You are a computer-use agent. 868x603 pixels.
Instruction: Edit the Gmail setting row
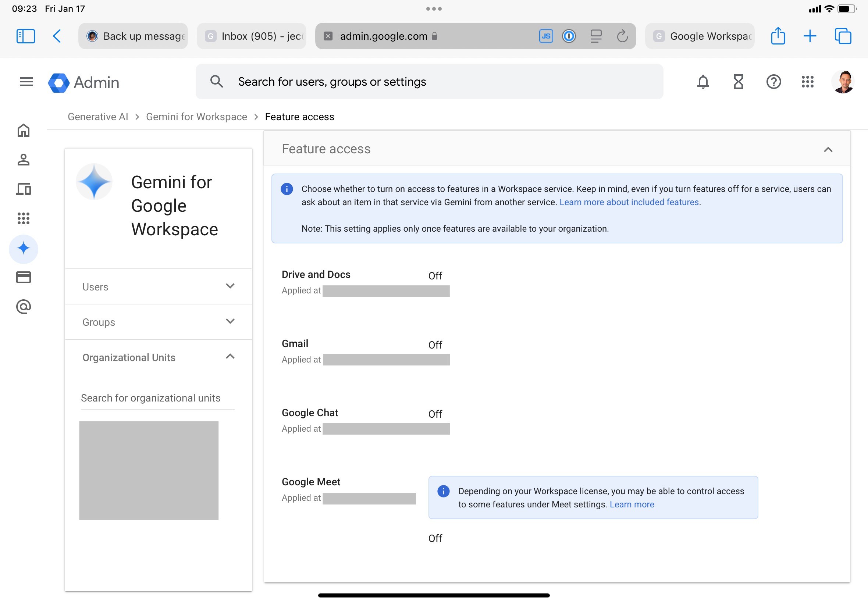(556, 352)
